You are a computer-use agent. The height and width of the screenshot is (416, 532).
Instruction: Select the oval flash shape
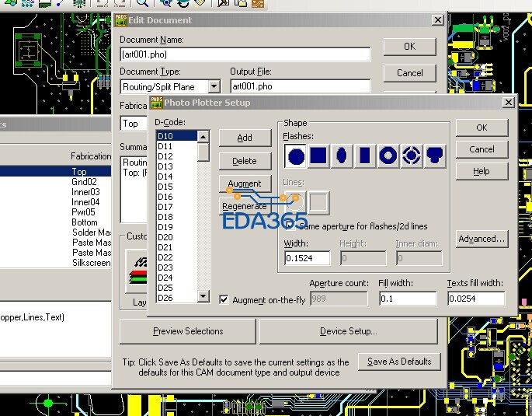click(342, 156)
